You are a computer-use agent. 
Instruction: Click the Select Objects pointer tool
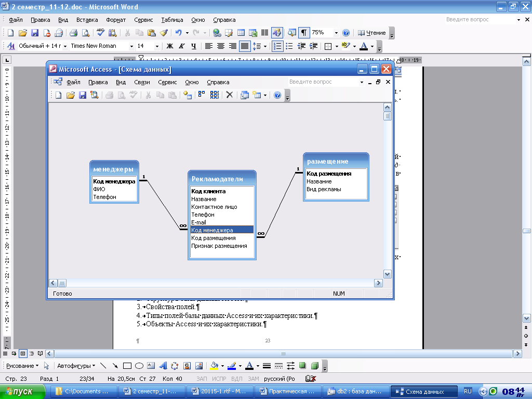point(46,366)
